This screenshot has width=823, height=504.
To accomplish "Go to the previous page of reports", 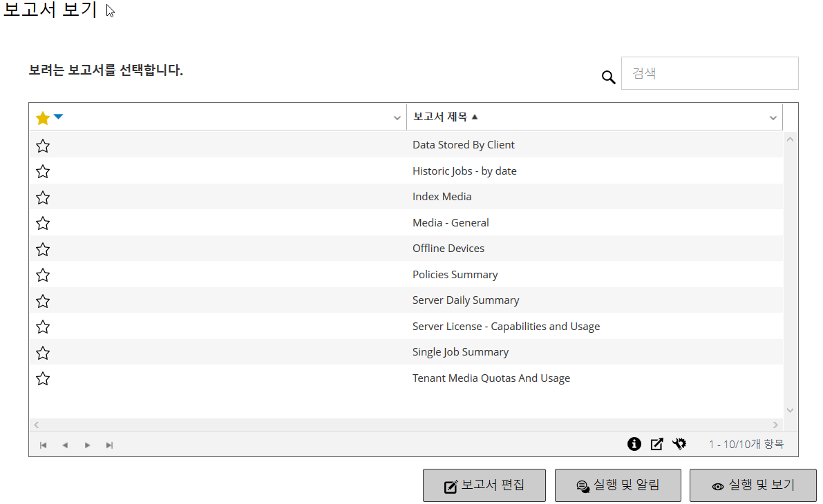I will [x=65, y=445].
